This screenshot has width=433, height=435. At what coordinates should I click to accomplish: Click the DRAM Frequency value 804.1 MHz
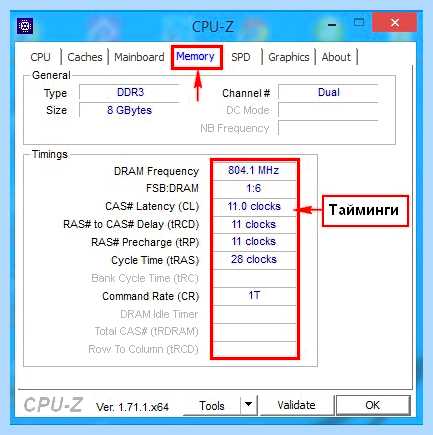tap(254, 171)
